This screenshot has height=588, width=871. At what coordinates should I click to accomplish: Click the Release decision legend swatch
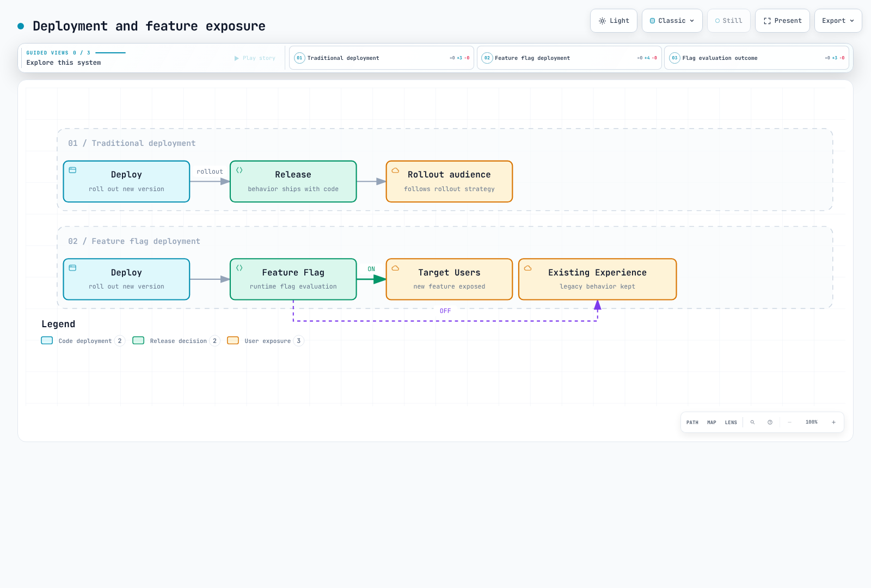point(138,341)
